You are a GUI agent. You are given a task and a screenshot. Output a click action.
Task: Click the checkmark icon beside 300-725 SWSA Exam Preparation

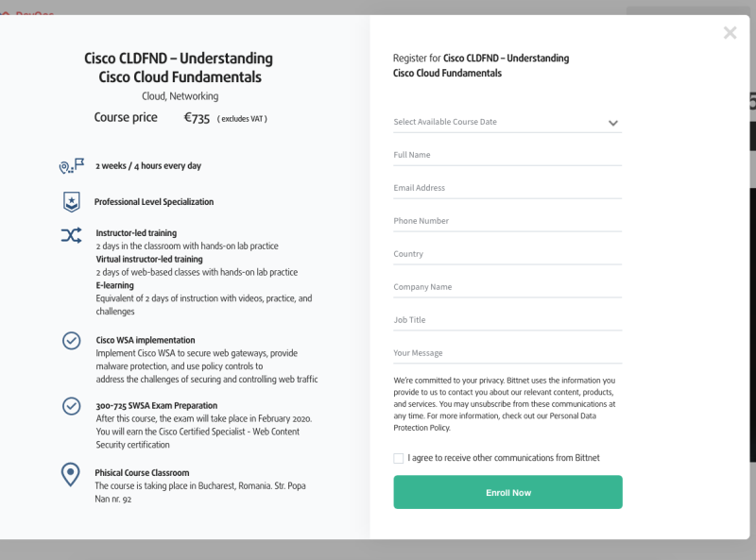click(x=70, y=406)
